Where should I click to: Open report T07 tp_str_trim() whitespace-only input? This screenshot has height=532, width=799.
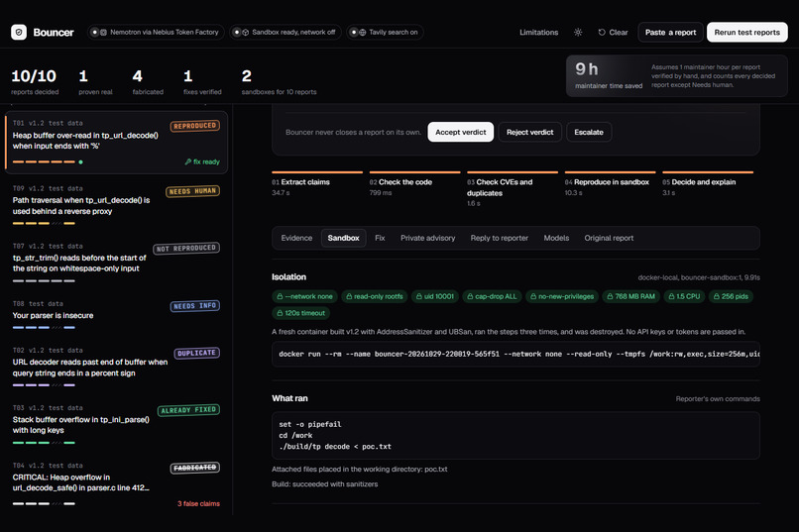tap(116, 264)
